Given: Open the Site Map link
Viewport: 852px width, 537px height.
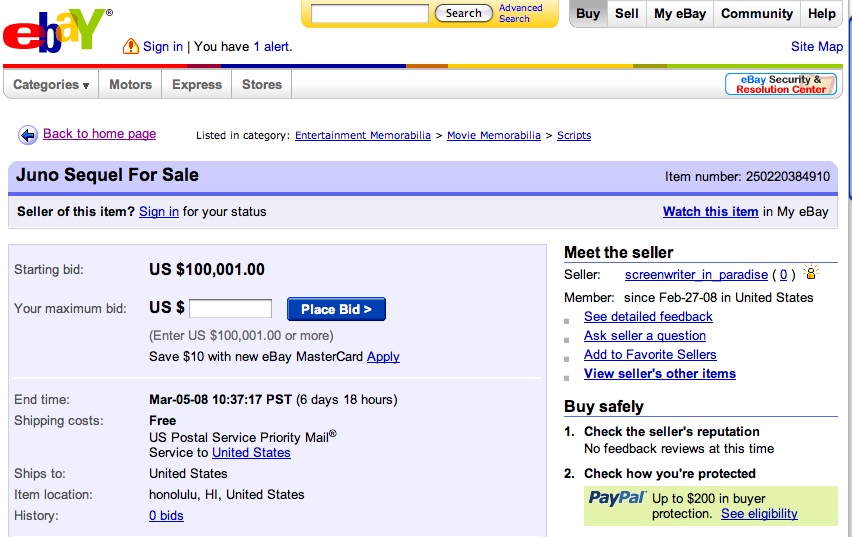Looking at the screenshot, I should (817, 47).
